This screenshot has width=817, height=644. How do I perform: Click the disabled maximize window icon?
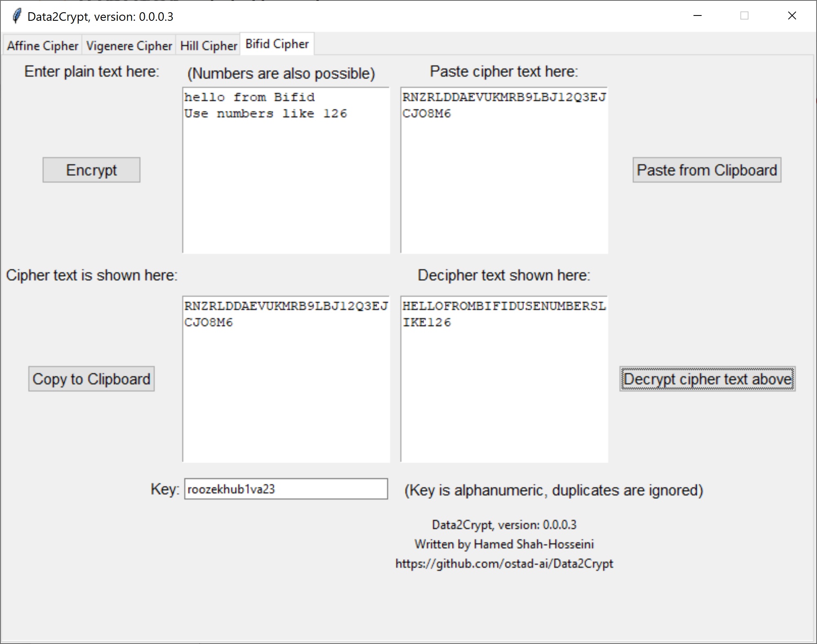744,16
